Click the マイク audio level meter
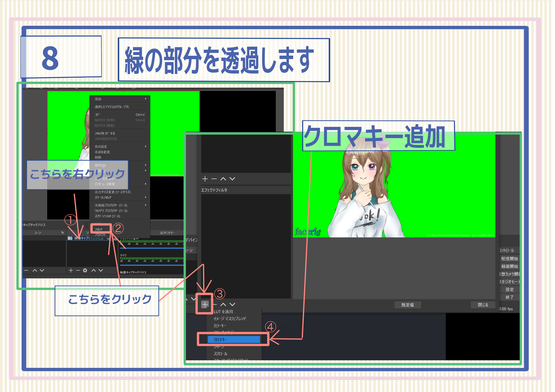Screen dimensions: 555x392 tap(152, 259)
